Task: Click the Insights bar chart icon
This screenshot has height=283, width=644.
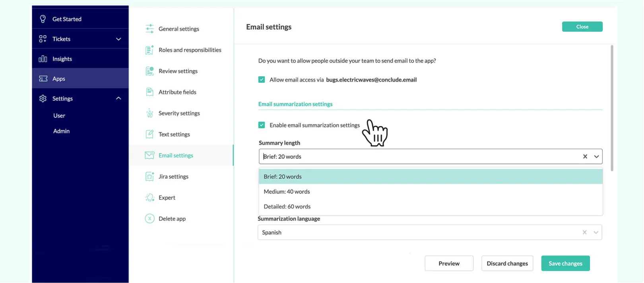Action: [43, 59]
